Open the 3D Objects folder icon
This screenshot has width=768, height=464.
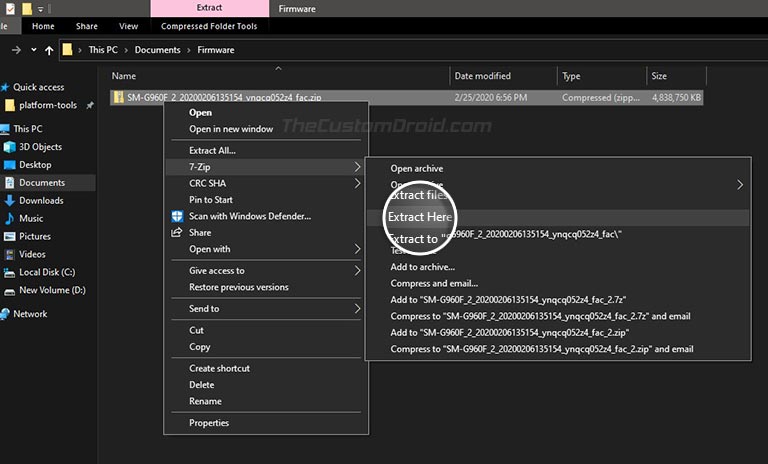click(x=9, y=147)
